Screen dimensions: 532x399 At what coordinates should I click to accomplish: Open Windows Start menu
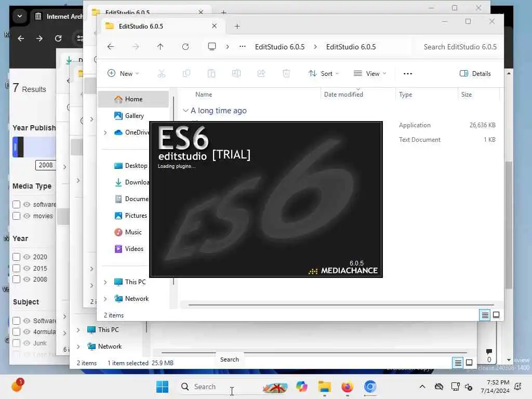click(162, 387)
